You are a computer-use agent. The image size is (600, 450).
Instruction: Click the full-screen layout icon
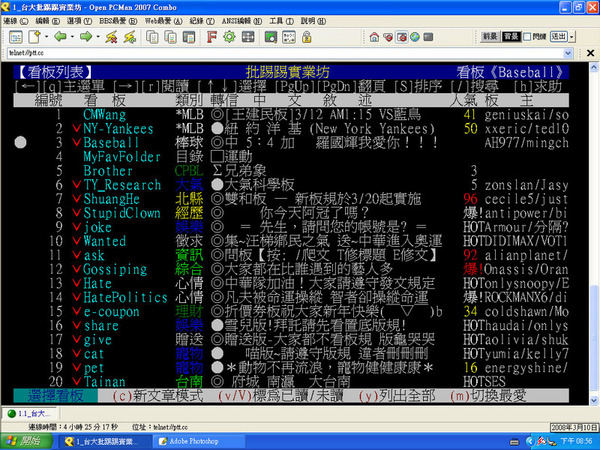pos(248,37)
